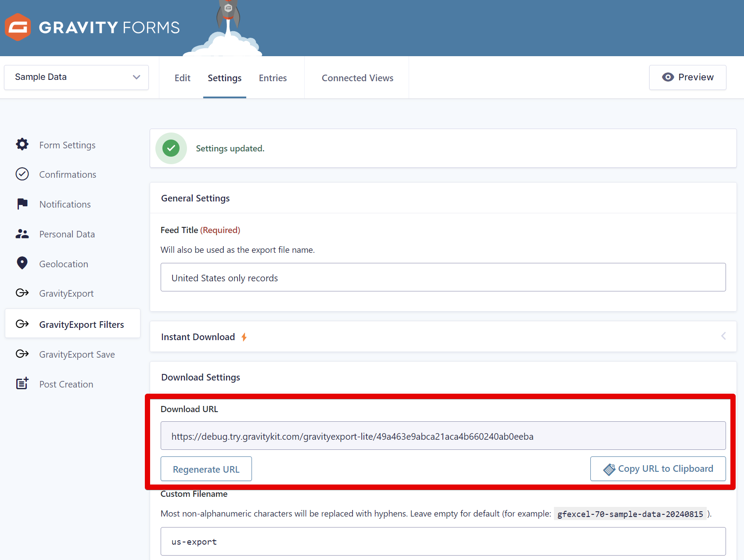Open the Edit tab
Viewport: 744px width, 560px height.
click(183, 78)
